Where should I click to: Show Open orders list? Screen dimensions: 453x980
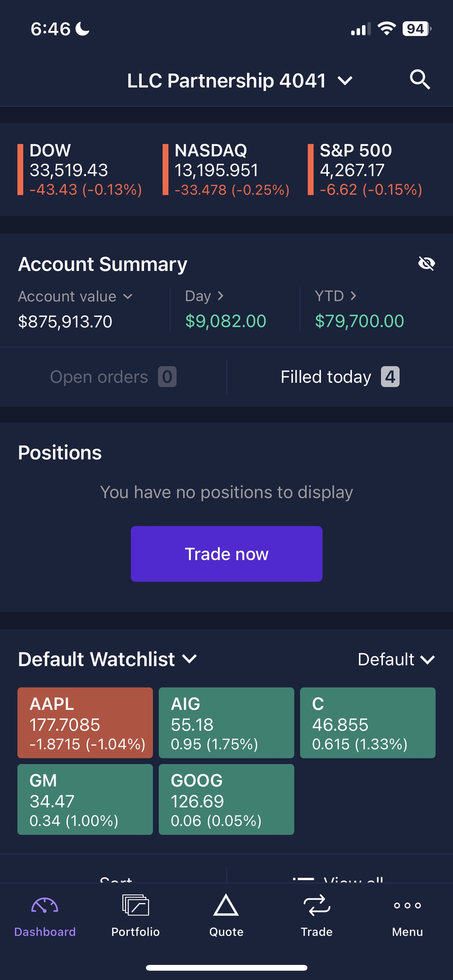click(113, 377)
